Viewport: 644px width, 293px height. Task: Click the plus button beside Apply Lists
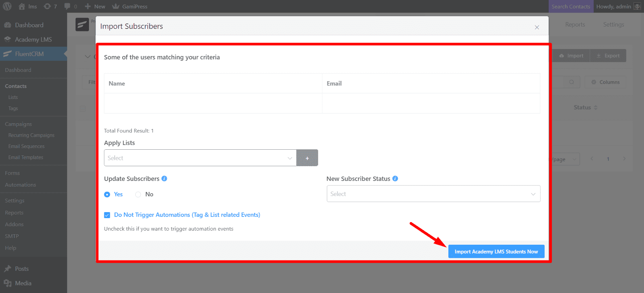(x=307, y=158)
